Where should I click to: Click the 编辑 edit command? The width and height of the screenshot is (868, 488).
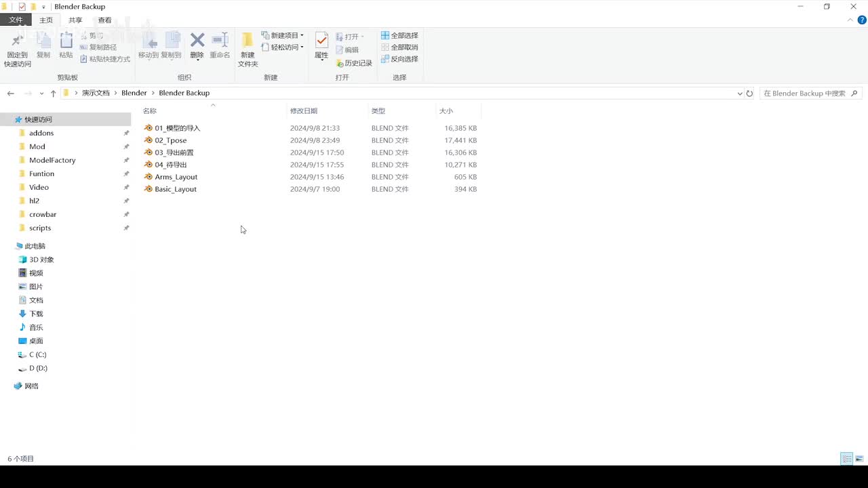tap(347, 49)
